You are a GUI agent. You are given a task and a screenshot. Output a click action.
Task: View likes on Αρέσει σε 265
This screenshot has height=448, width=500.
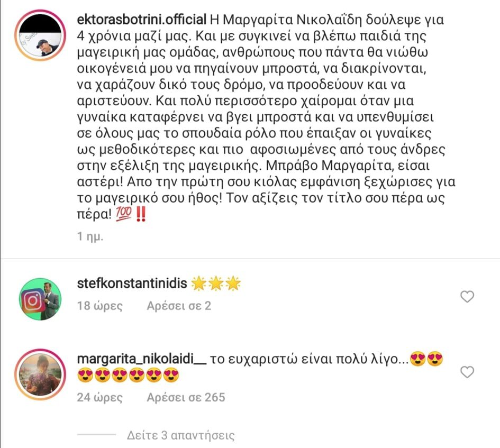click(186, 397)
